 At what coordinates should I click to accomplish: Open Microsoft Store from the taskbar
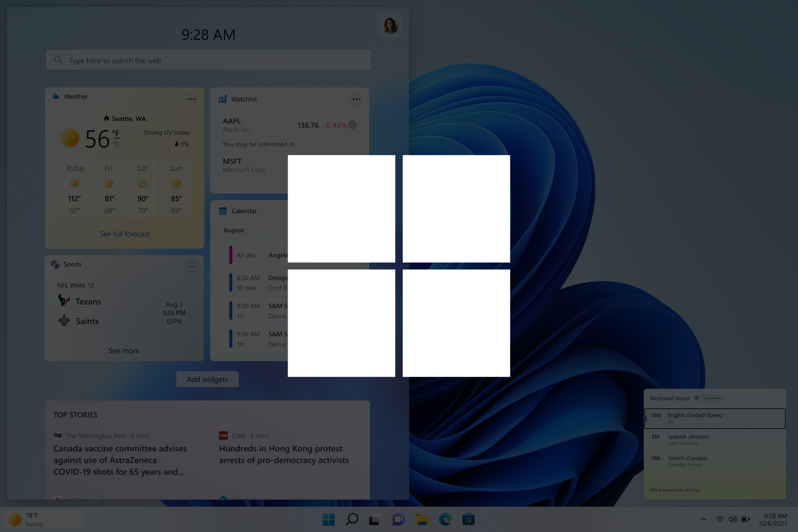click(468, 520)
